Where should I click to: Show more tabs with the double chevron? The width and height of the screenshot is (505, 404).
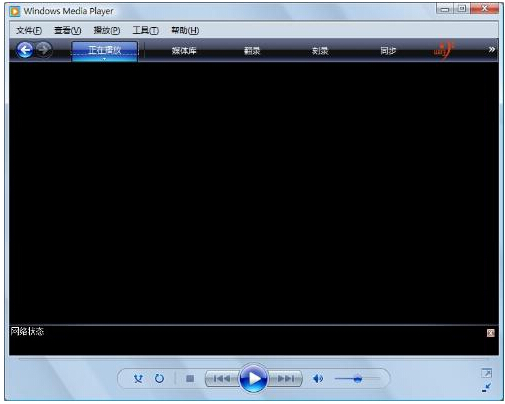pos(492,50)
